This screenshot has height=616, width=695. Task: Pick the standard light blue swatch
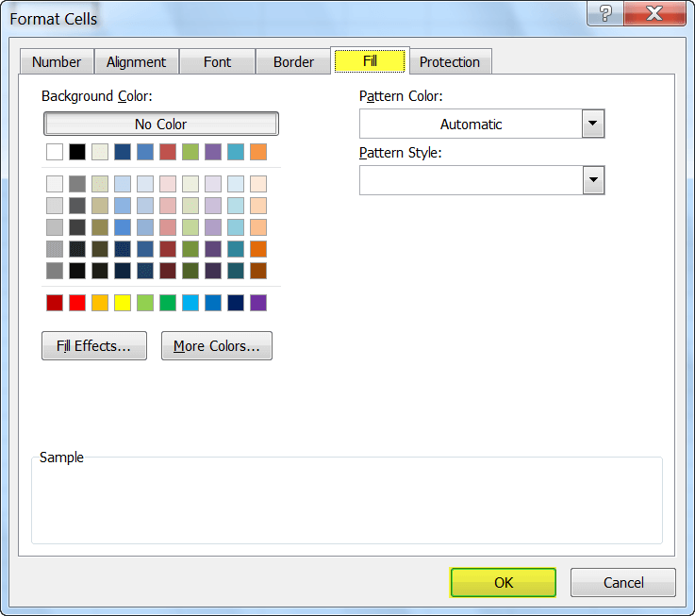tap(190, 303)
